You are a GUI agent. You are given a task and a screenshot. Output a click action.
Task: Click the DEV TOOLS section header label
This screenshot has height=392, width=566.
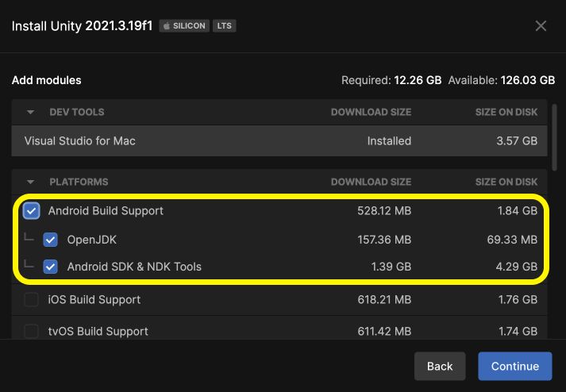[77, 112]
